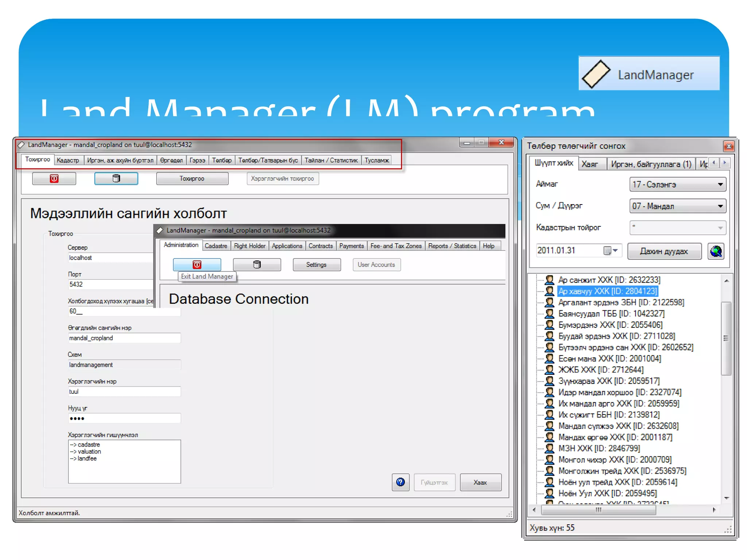Screen dimensions: 747x560
Task: Click the database icon in the English Administration toolbar
Action: click(257, 264)
